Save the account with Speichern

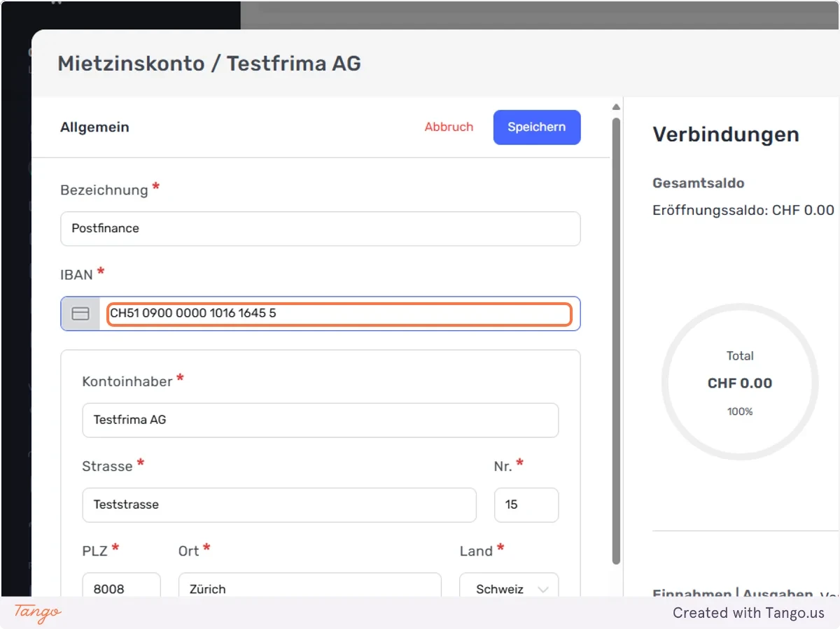tap(537, 127)
